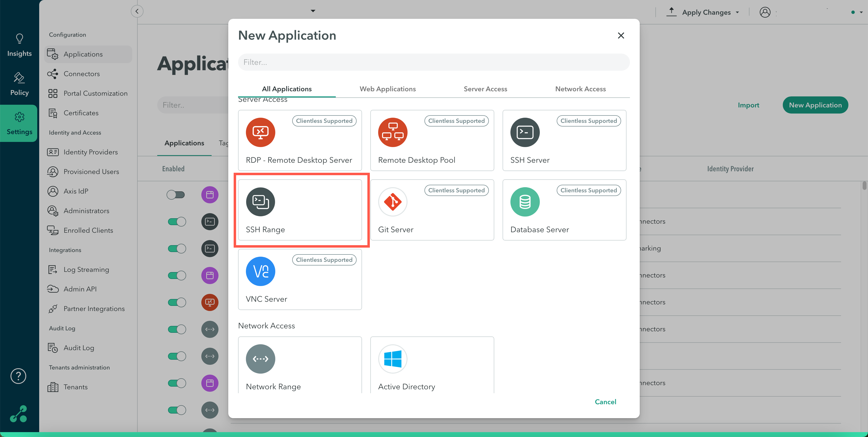Viewport: 868px width, 437px height.
Task: Toggle the third application enabled switch
Action: (177, 248)
